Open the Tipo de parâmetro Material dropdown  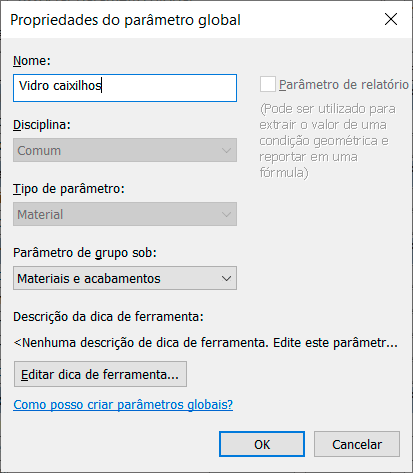point(125,214)
